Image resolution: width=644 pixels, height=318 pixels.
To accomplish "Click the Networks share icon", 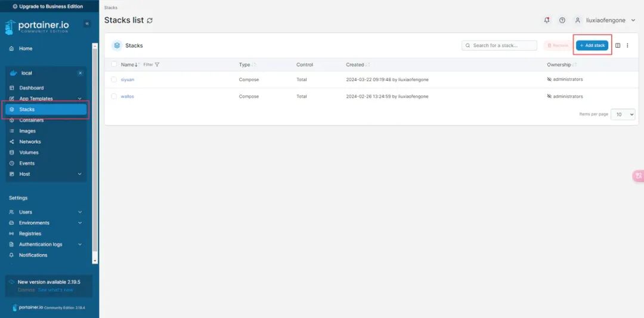I will 11,142.
